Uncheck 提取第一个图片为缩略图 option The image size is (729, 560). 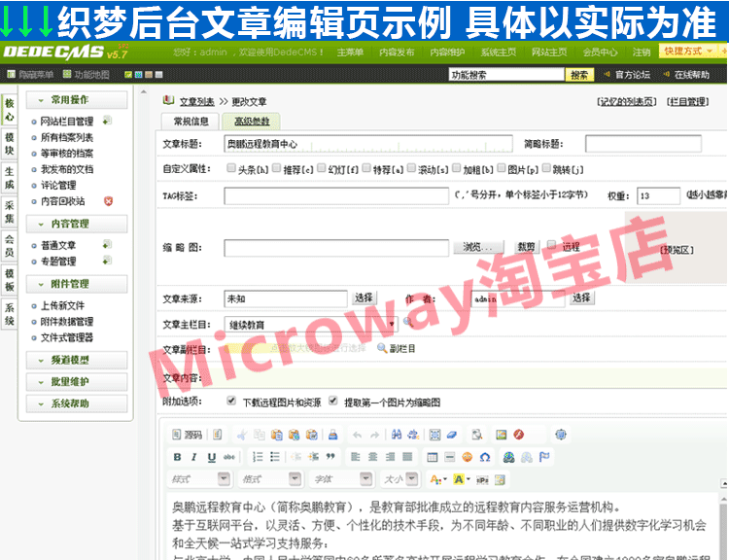[332, 401]
